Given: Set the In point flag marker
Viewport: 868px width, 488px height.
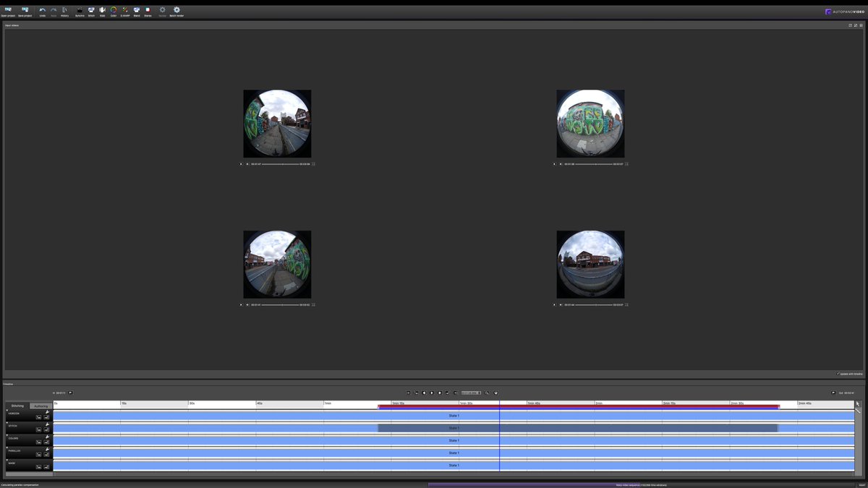Looking at the screenshot, I should pyautogui.click(x=71, y=393).
